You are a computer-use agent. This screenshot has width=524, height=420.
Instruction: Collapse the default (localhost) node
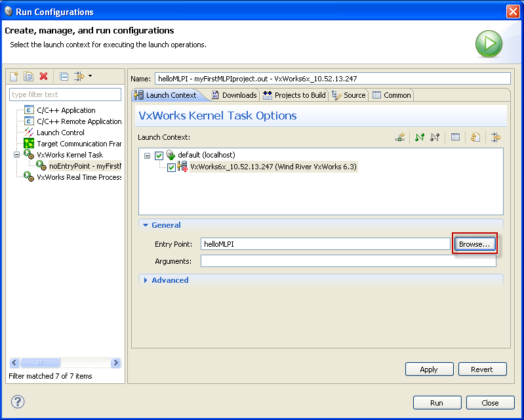(147, 156)
